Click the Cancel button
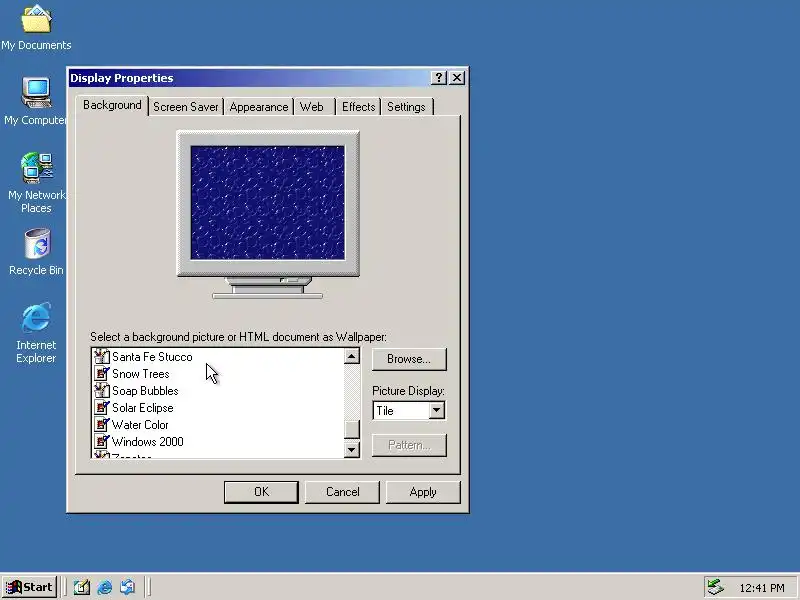 (x=342, y=492)
